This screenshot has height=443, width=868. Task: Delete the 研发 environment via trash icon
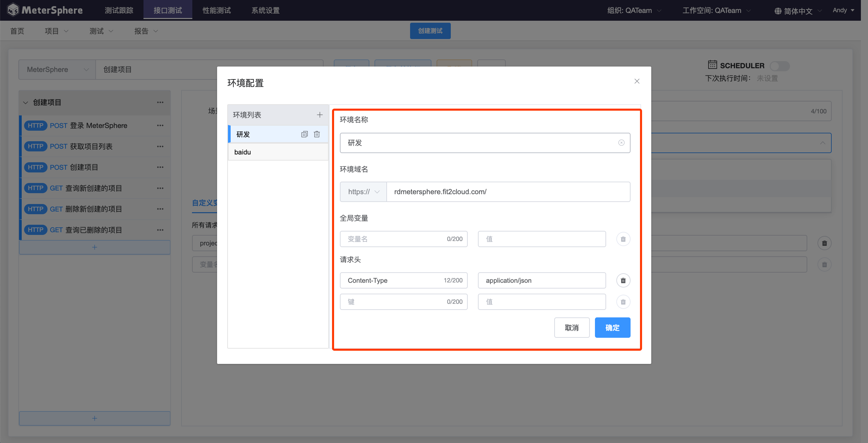317,134
